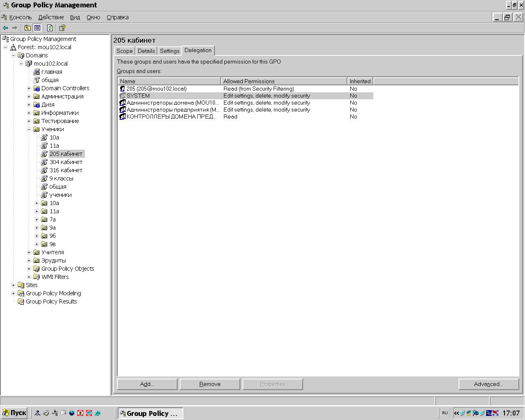Collapse the Domains node
Screen dimensions: 525x420
pyautogui.click(x=14, y=55)
